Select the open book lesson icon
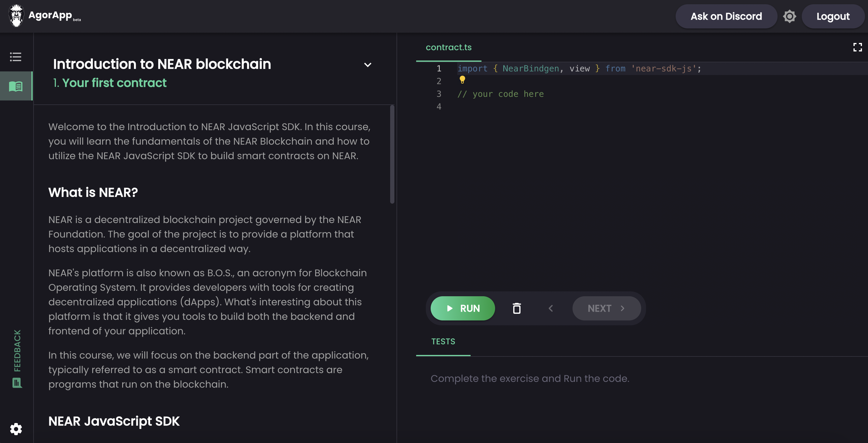This screenshot has height=443, width=868. pyautogui.click(x=16, y=86)
